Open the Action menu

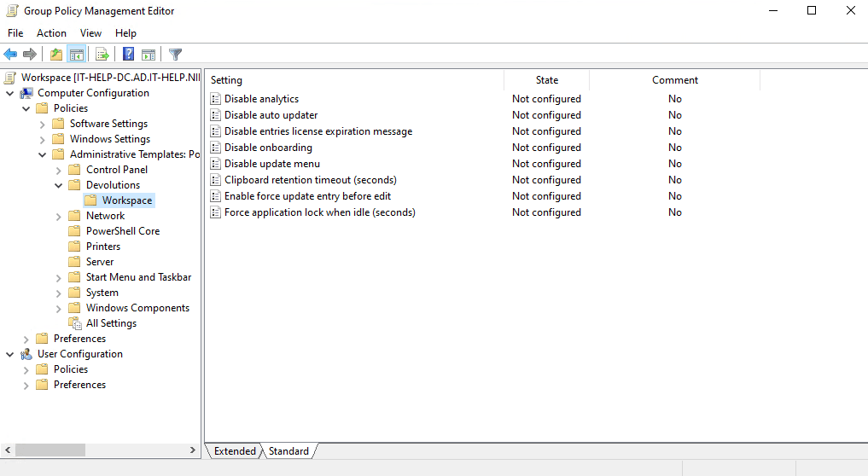coord(51,33)
